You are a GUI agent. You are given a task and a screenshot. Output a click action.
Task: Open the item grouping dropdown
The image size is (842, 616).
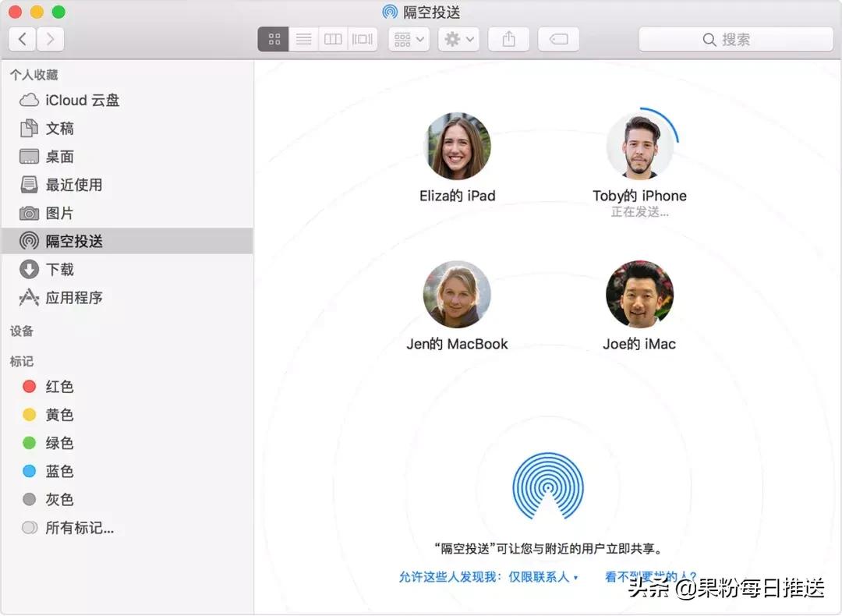tap(409, 39)
